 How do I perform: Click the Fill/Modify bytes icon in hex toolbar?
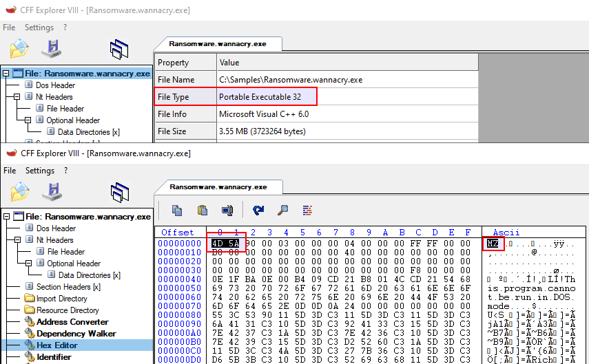pyautogui.click(x=307, y=210)
